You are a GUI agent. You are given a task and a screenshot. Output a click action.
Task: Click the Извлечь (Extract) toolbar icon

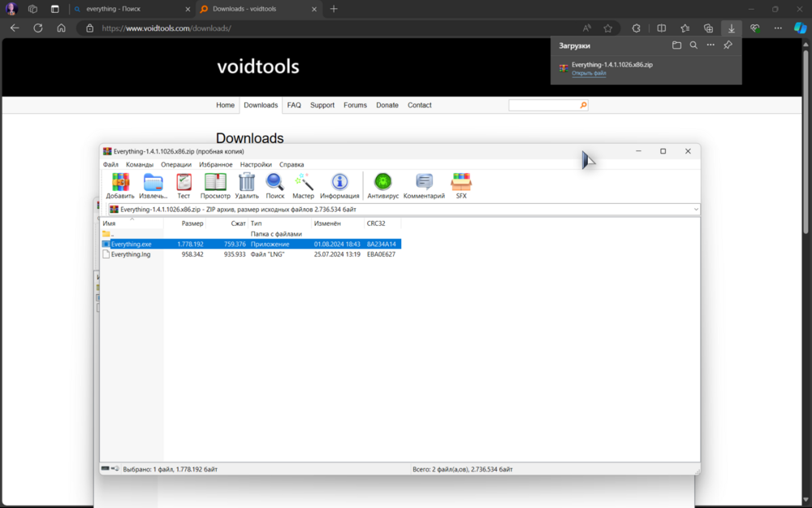point(153,186)
